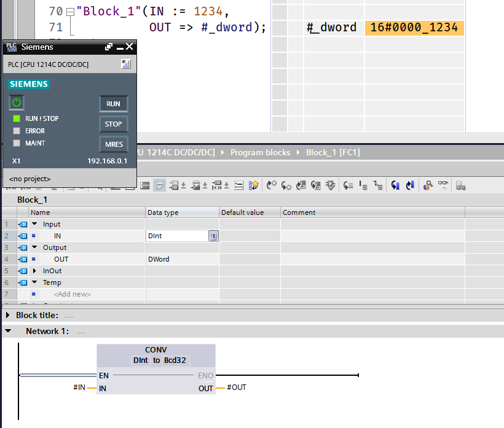Expand the InOut section
504x428 pixels.
coord(34,271)
